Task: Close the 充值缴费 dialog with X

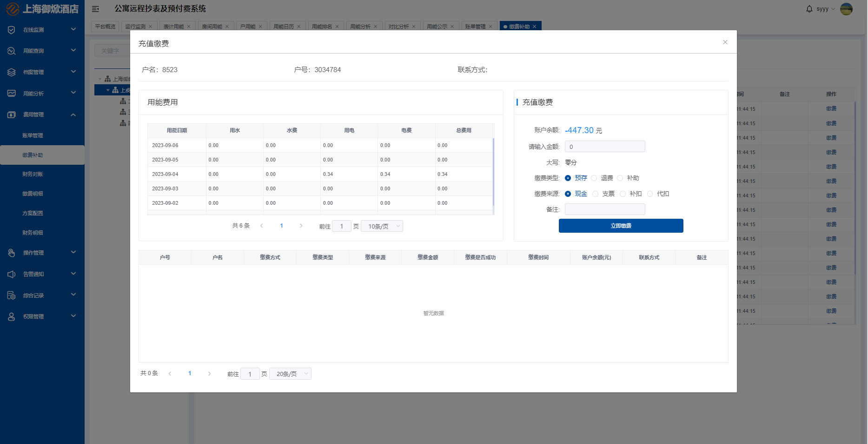Action: (x=725, y=42)
